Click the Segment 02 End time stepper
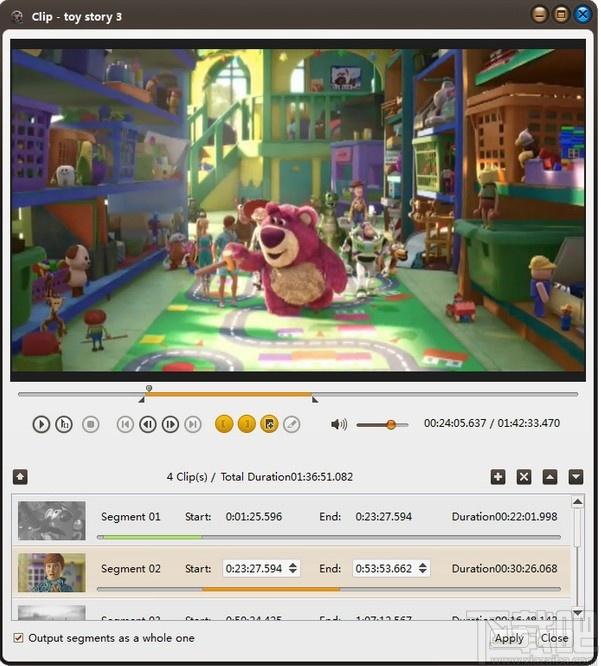 422,568
